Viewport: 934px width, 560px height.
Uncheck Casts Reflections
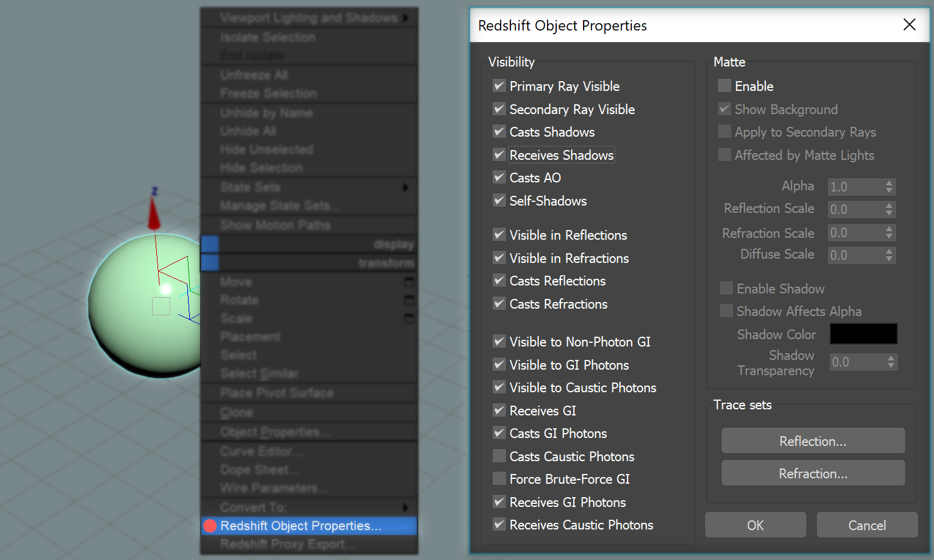(x=499, y=281)
